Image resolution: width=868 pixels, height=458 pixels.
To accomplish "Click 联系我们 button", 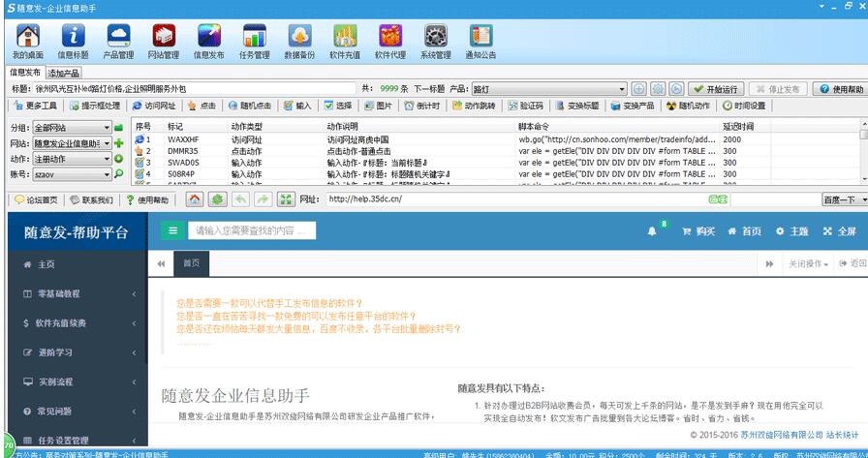I will click(92, 199).
